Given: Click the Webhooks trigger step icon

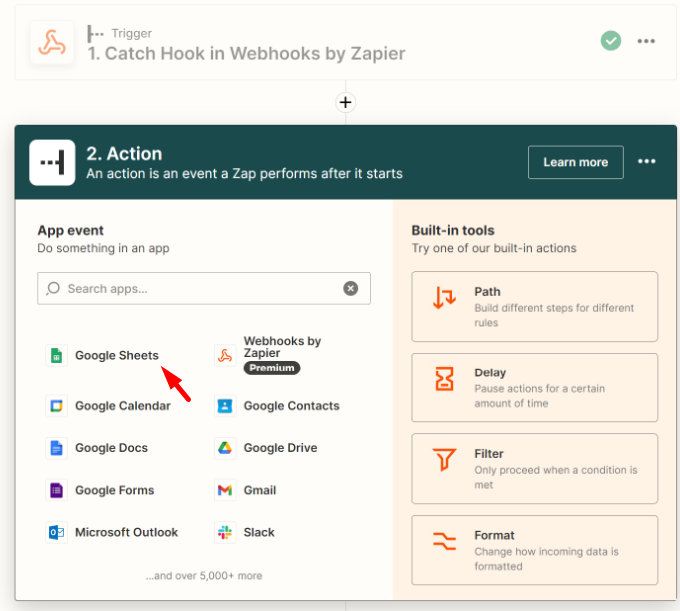Looking at the screenshot, I should [x=52, y=42].
